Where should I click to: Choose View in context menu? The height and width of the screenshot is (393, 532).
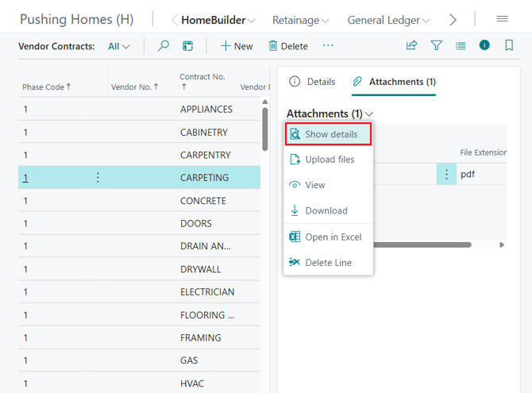(328, 185)
